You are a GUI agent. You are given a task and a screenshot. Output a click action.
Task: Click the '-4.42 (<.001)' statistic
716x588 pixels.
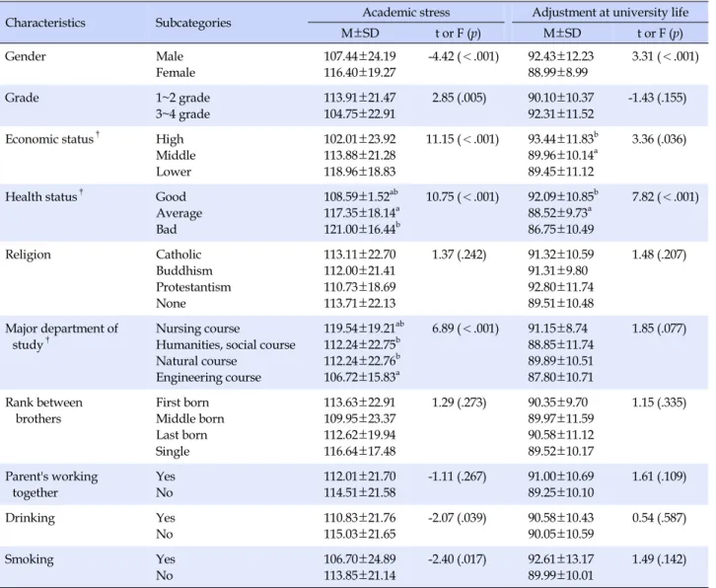click(x=464, y=56)
